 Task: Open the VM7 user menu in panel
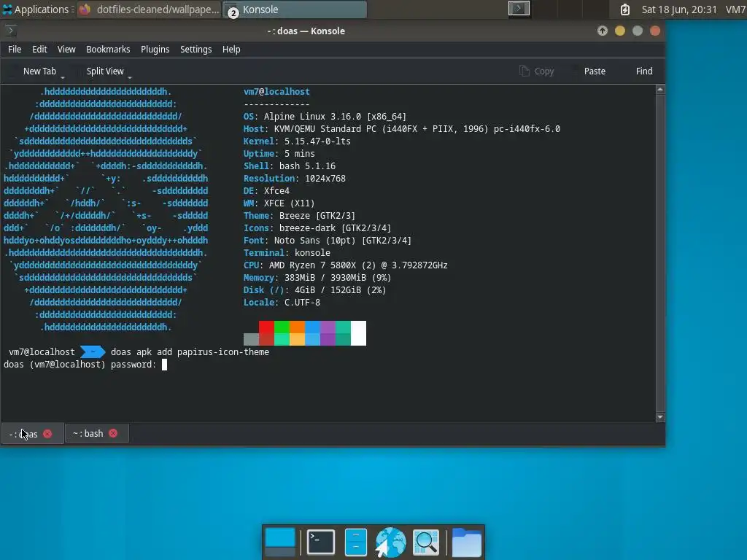pyautogui.click(x=735, y=9)
